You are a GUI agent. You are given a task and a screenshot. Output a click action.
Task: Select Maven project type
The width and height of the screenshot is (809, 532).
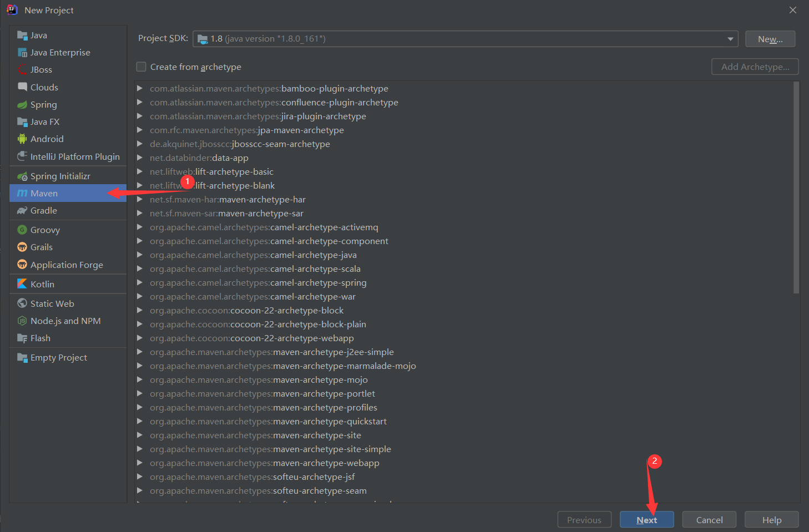[x=68, y=193]
